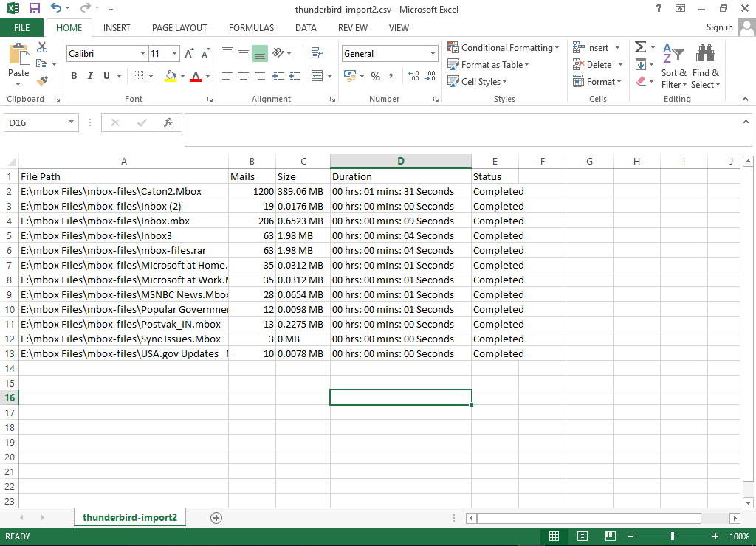Screen dimensions: 756x546
Task: Switch to the FORMULAS tab
Action: click(x=251, y=28)
